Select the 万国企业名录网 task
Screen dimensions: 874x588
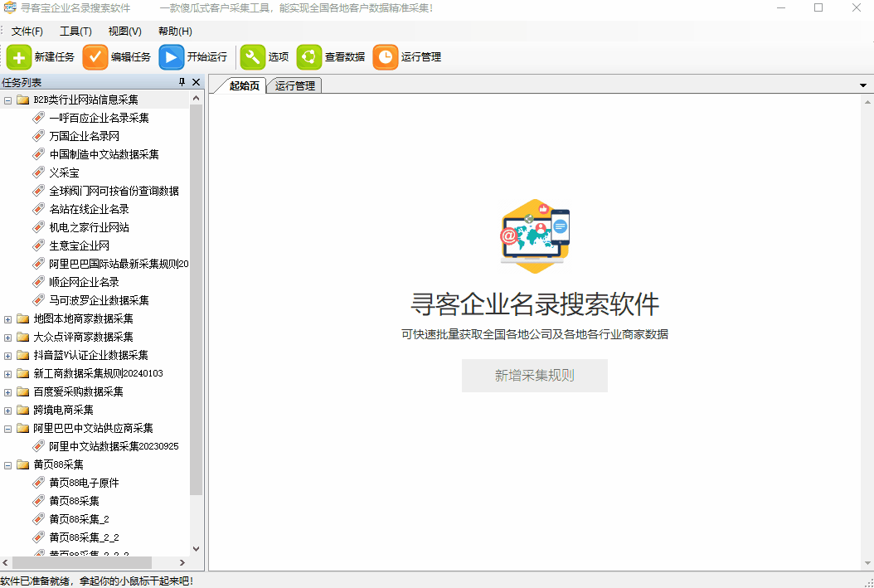[x=84, y=136]
